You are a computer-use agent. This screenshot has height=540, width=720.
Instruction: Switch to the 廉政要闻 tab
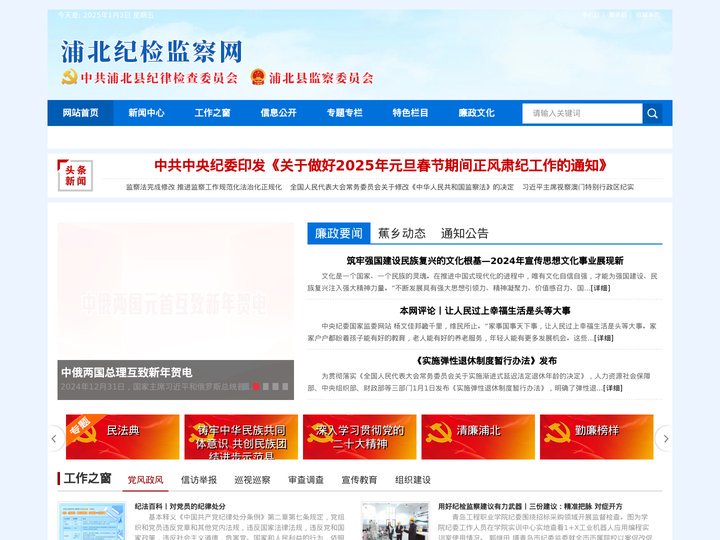338,233
